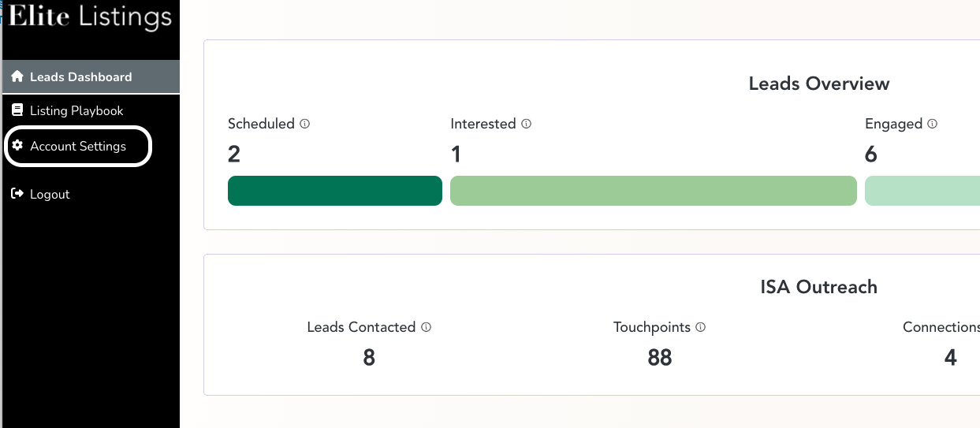Show info tooltip icon next to Engaged
The width and height of the screenshot is (980, 428).
tap(933, 124)
